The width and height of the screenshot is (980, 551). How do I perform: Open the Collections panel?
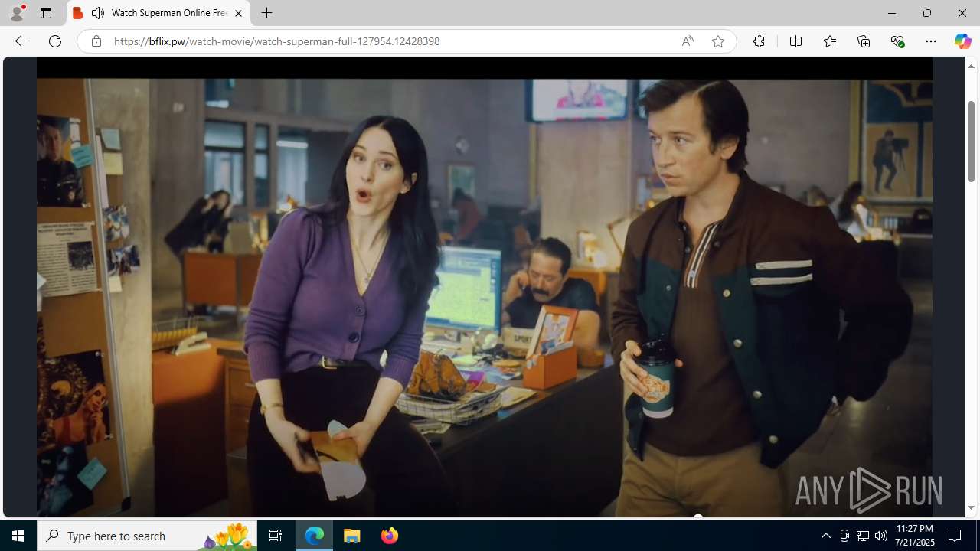click(x=864, y=41)
